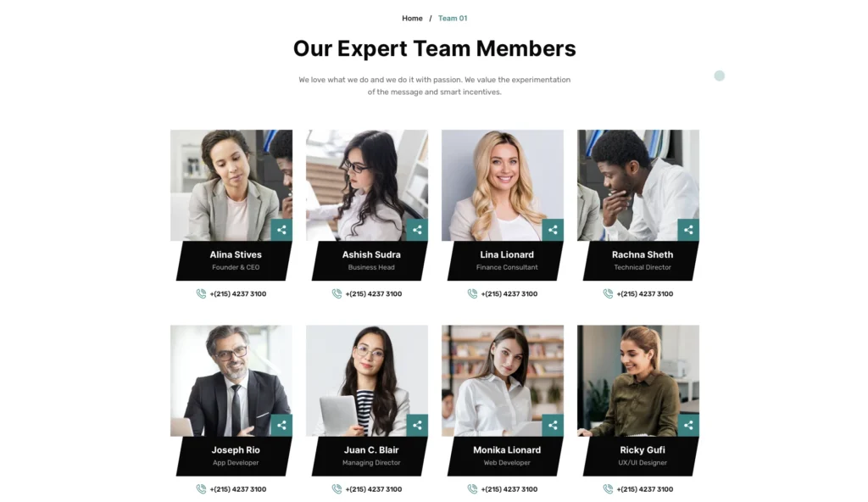The image size is (868, 502).
Task: Open Lina Lionard's portrait photo
Action: 503,186
